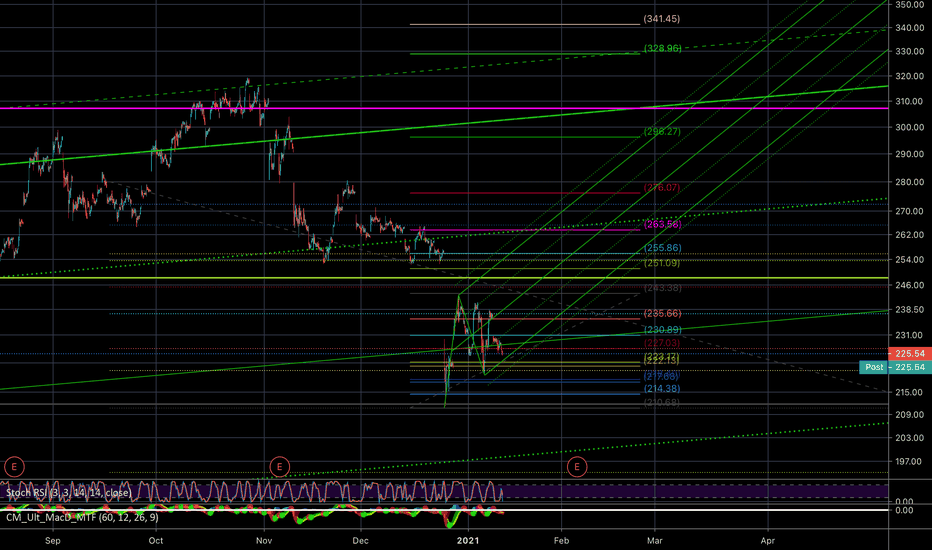Click 270.00 on the price scale

click(x=909, y=211)
